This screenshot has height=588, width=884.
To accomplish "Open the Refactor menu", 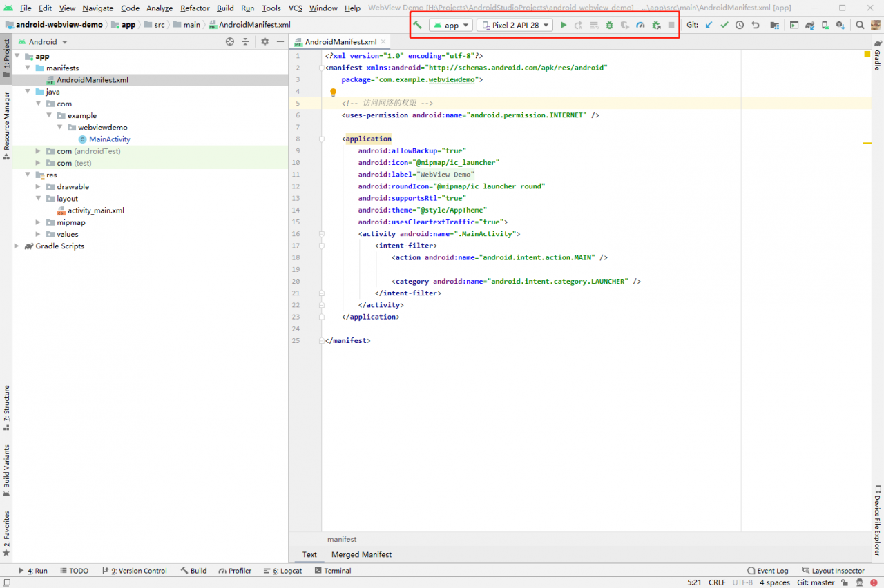I will click(x=195, y=8).
